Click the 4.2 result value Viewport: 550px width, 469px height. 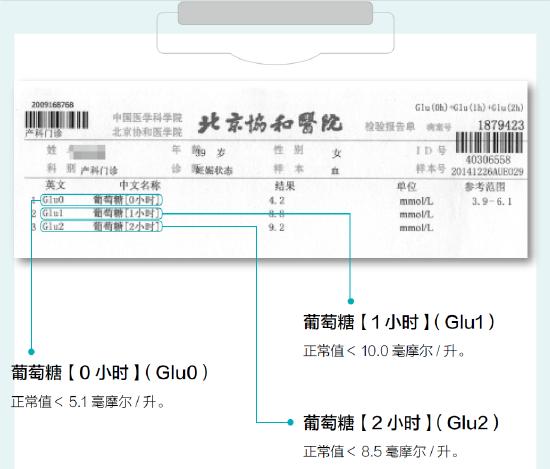click(x=276, y=201)
